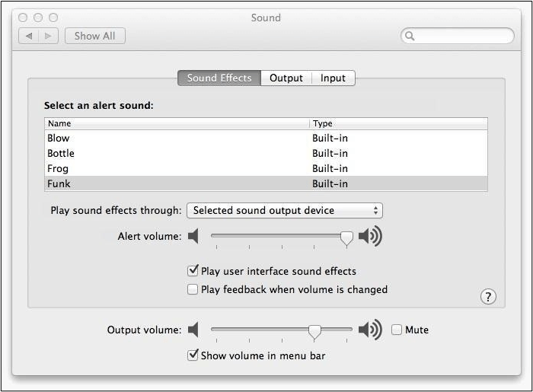Switch to the Sound Effects tab
533x392 pixels.
click(x=219, y=78)
